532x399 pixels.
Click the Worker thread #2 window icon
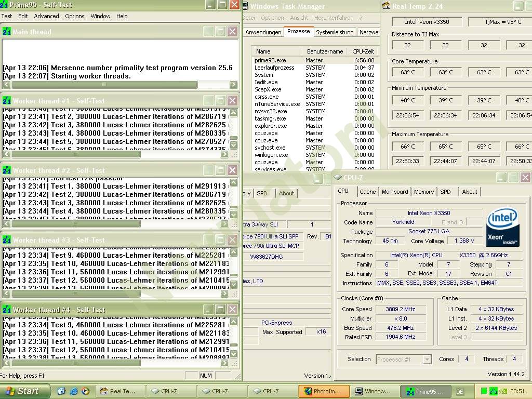click(6, 170)
